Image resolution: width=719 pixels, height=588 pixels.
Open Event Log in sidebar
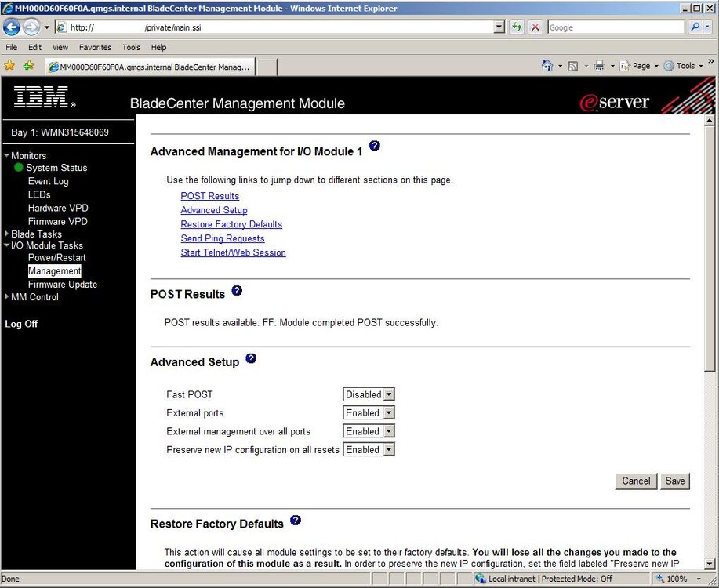48,181
